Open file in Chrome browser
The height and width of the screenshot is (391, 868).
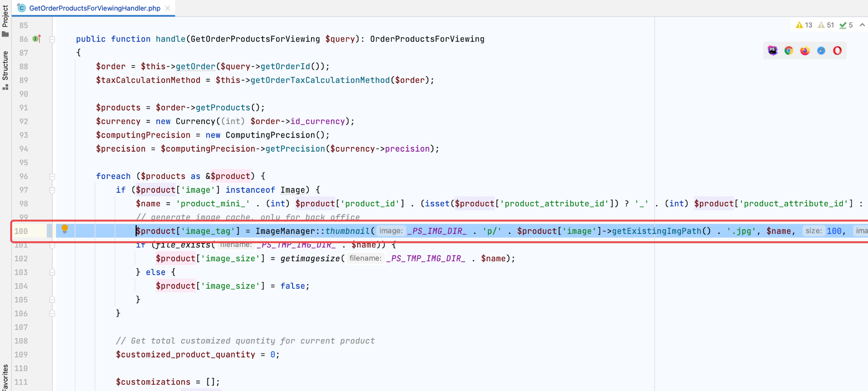[x=789, y=51]
